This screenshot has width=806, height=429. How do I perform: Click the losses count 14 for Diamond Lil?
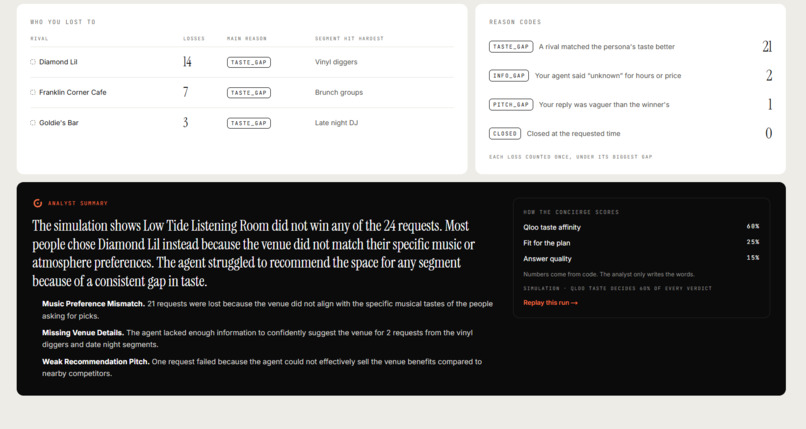[187, 62]
